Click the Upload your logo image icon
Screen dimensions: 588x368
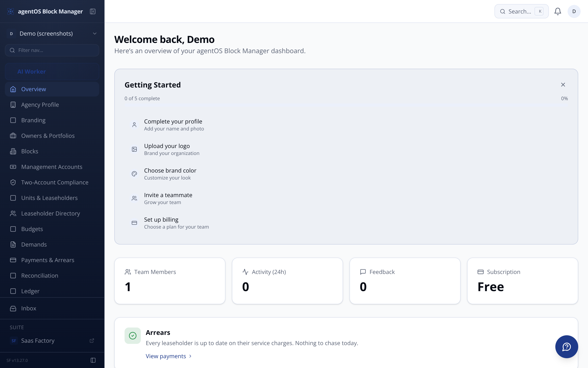click(134, 149)
